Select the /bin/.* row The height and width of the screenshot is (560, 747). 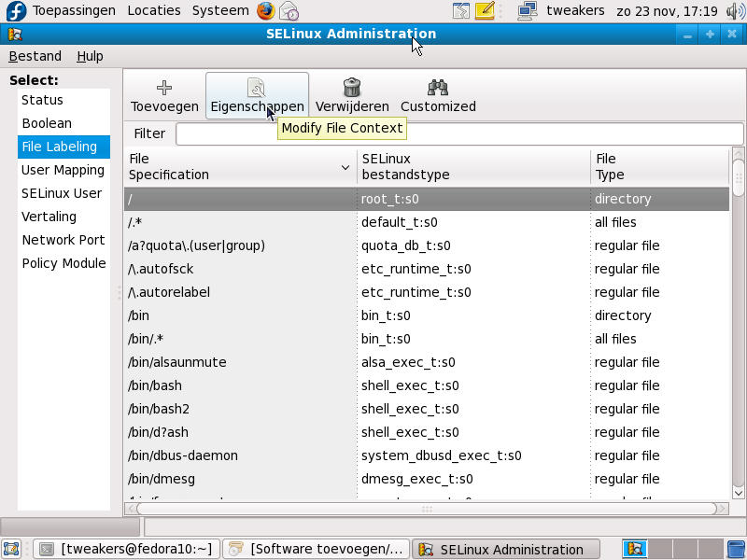coord(427,339)
